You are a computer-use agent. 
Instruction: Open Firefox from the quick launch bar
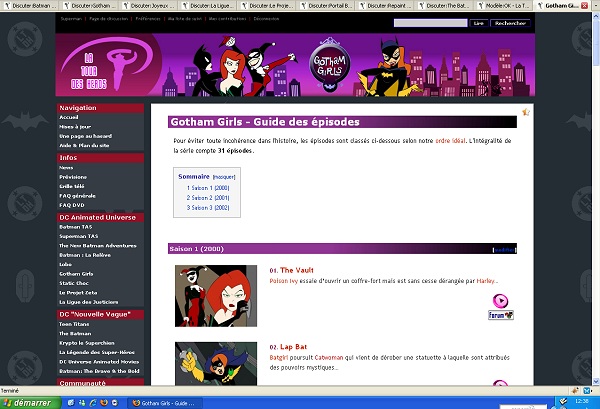point(103,403)
